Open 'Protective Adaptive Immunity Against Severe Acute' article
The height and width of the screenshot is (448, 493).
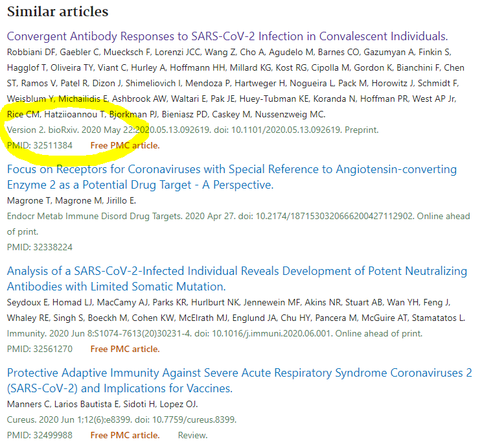click(x=239, y=381)
